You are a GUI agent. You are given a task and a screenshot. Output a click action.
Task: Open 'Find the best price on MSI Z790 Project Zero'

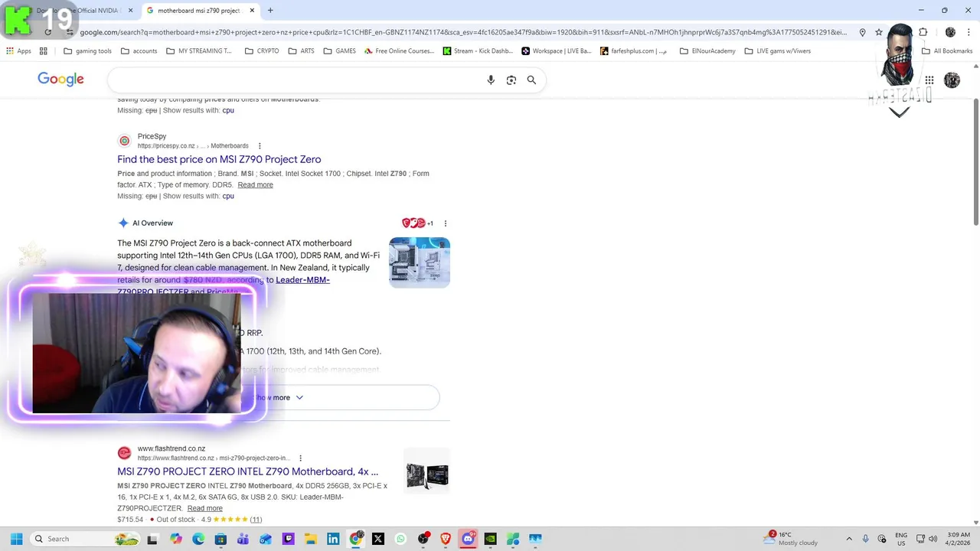tap(219, 159)
